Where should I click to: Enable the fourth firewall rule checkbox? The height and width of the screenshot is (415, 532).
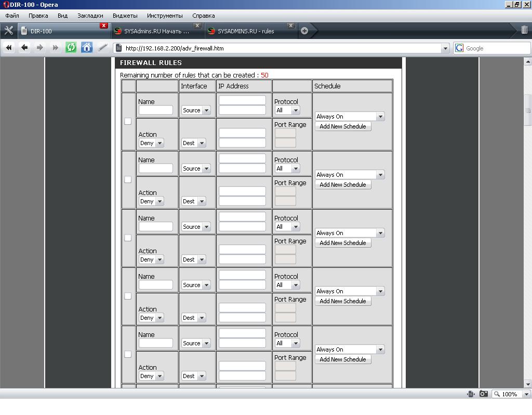(128, 296)
